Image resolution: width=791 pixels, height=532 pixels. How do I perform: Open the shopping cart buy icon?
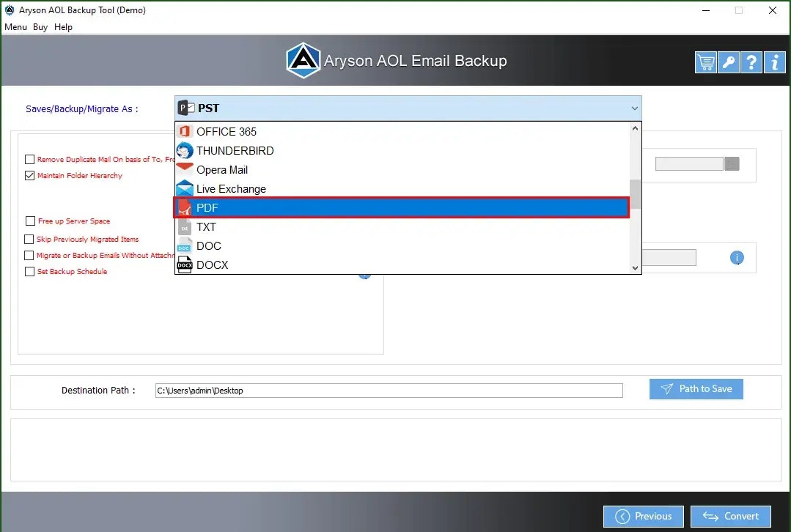coord(705,62)
